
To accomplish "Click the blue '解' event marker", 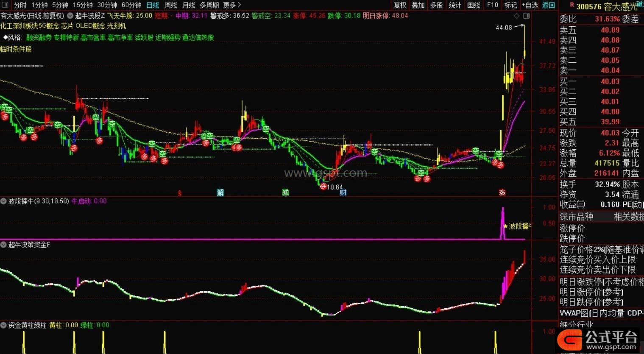I will click(220, 192).
